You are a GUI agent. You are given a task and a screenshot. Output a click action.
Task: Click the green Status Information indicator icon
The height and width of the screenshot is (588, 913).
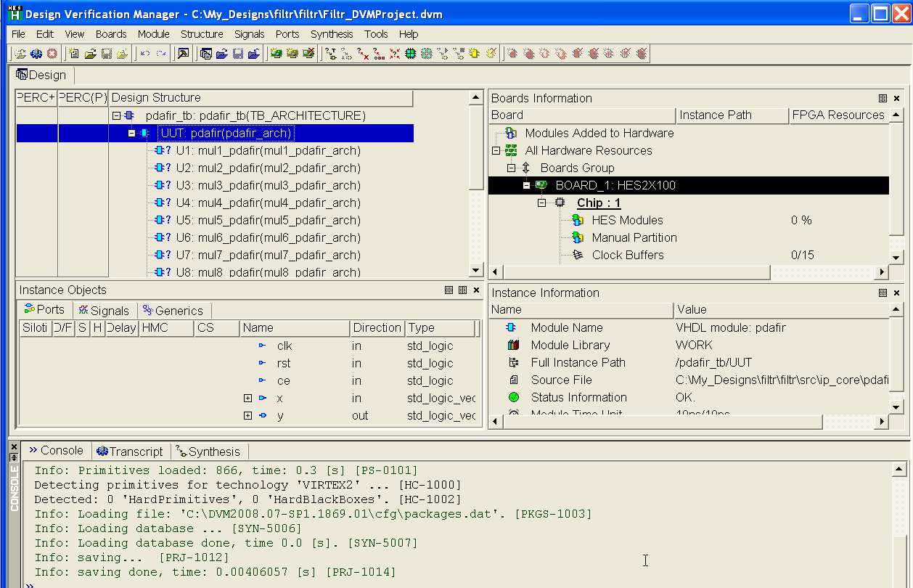click(514, 397)
